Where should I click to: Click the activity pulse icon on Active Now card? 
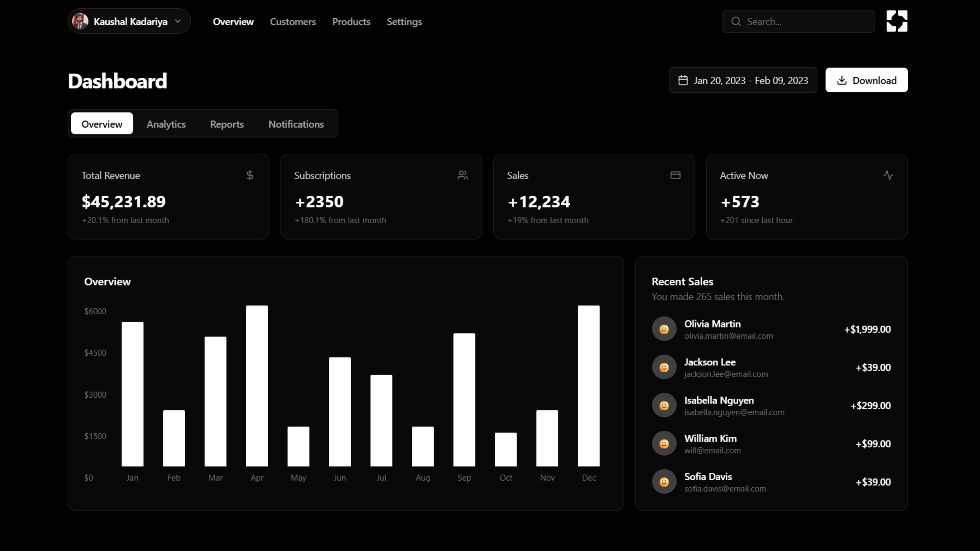click(x=888, y=175)
